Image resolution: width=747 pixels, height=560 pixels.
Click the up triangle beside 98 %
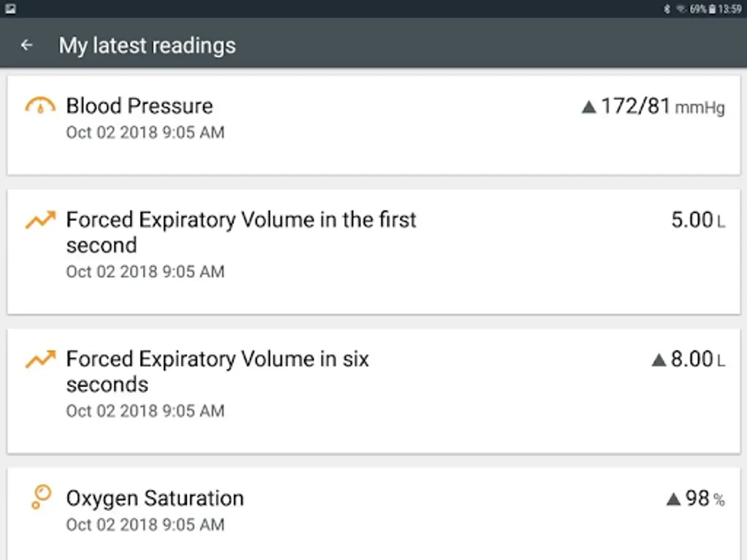point(673,498)
